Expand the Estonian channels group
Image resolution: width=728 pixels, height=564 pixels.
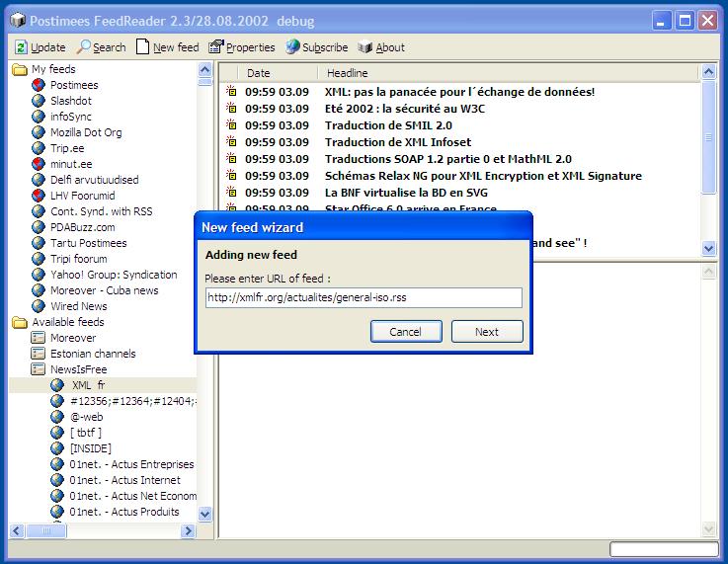pyautogui.click(x=39, y=354)
